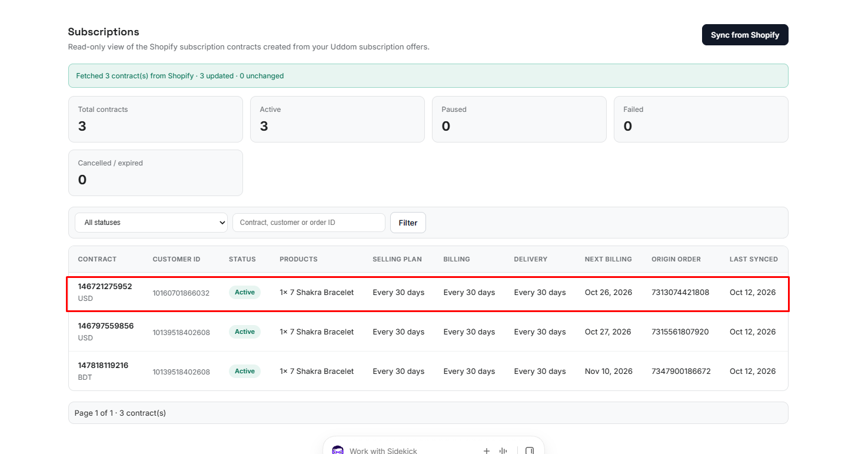Click the ORIGIN ORDER column header
Screen dimensions: 868x454
point(676,259)
